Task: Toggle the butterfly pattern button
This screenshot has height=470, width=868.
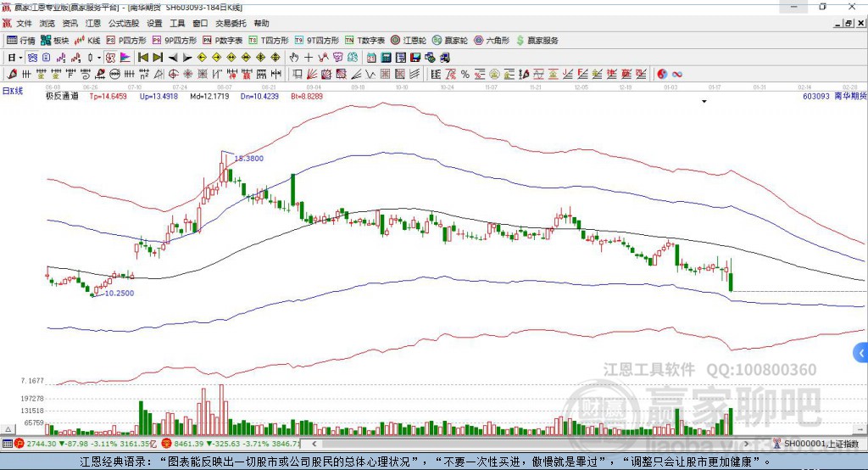Action: click(32, 58)
